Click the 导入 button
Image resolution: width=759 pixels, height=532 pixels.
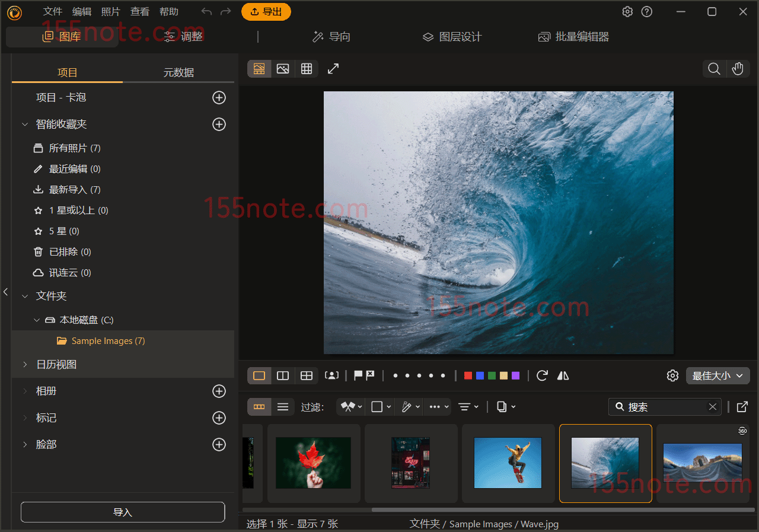point(123,512)
